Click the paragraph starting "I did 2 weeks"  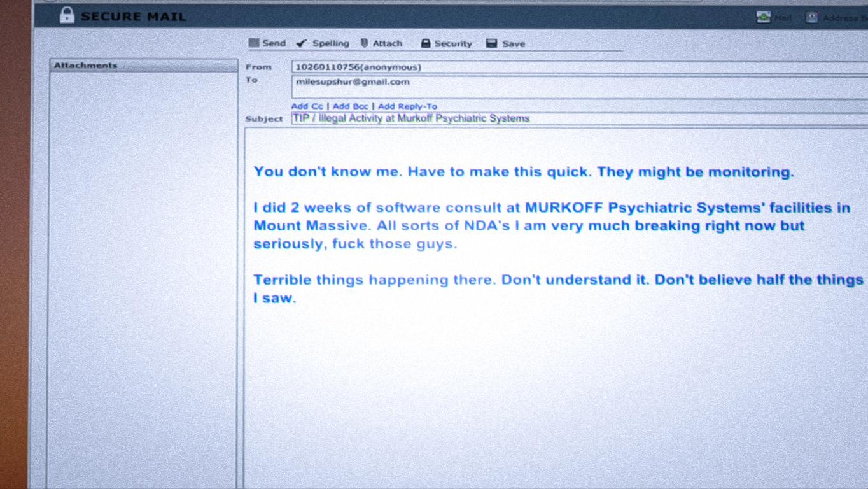click(552, 225)
